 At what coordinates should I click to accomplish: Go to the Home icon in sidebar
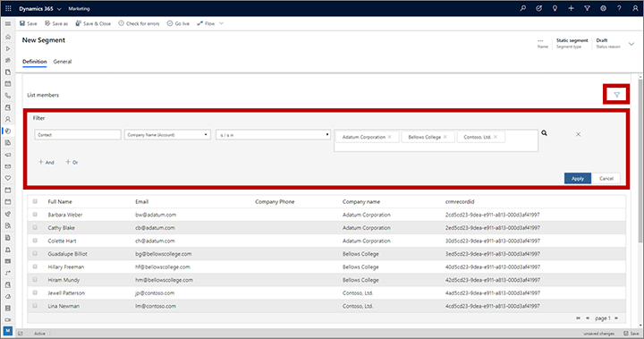[x=8, y=37]
